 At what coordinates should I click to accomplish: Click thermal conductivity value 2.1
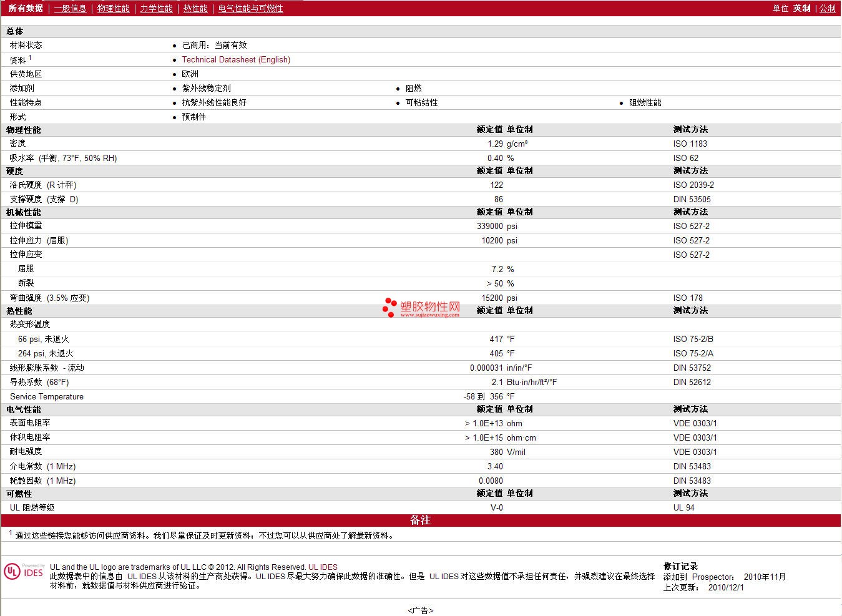[x=497, y=382]
